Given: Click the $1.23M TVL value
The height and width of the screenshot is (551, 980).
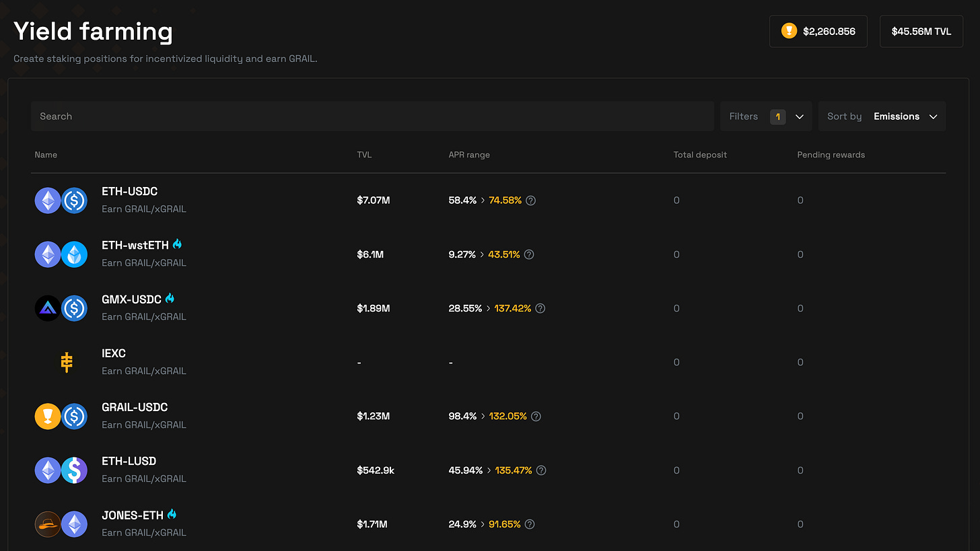Looking at the screenshot, I should pos(374,416).
